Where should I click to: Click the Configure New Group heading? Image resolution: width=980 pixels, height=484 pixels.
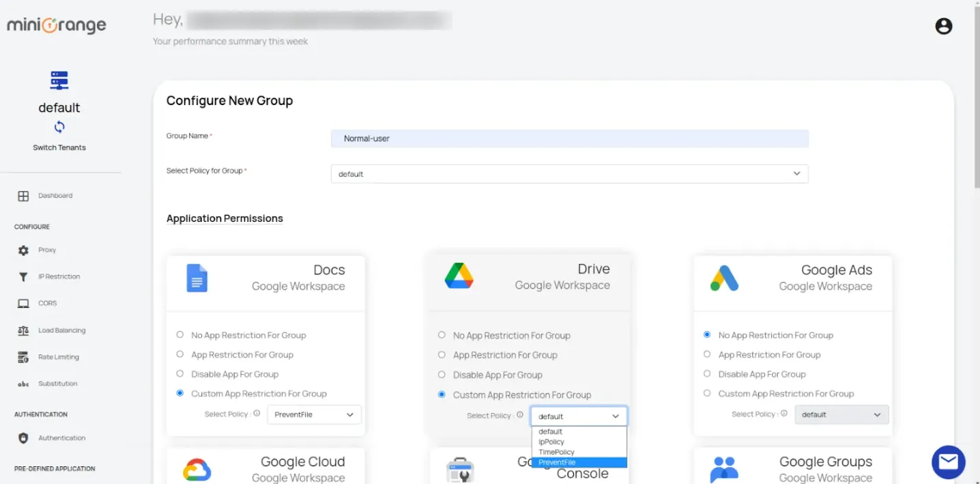[x=229, y=100]
